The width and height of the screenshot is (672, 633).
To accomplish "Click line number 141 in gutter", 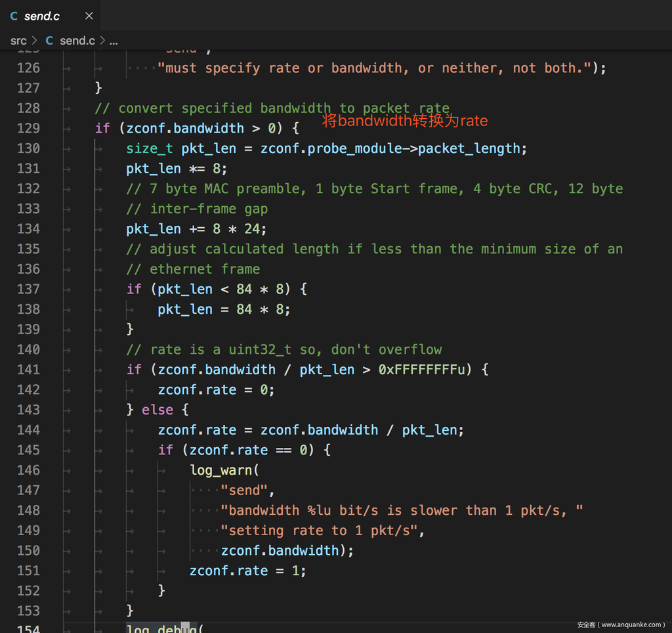I will (28, 370).
